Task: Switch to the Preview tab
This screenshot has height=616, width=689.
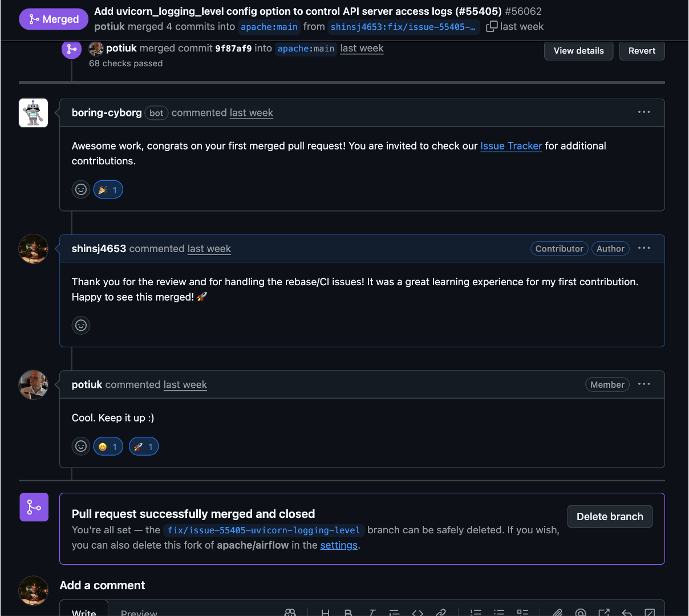Action: pyautogui.click(x=139, y=612)
